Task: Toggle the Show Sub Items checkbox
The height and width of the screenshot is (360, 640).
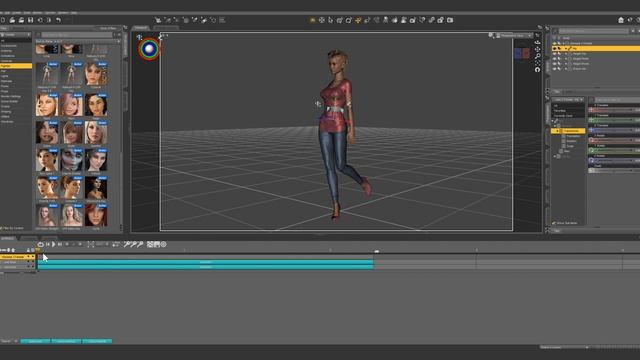Action: pyautogui.click(x=554, y=223)
